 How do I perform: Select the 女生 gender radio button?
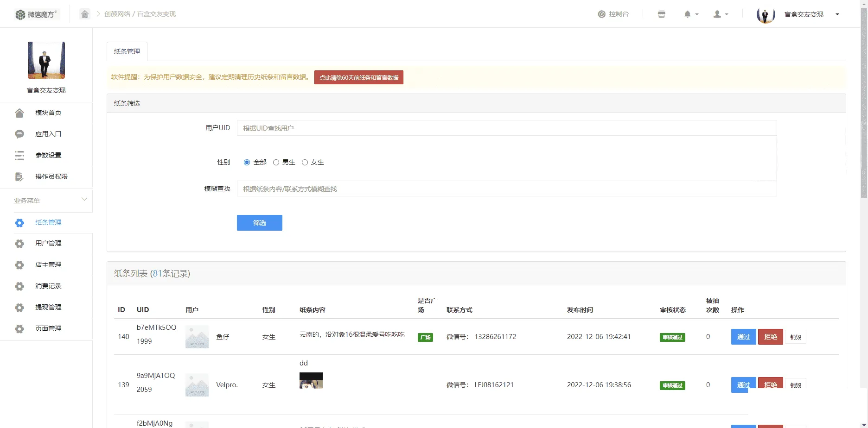305,162
